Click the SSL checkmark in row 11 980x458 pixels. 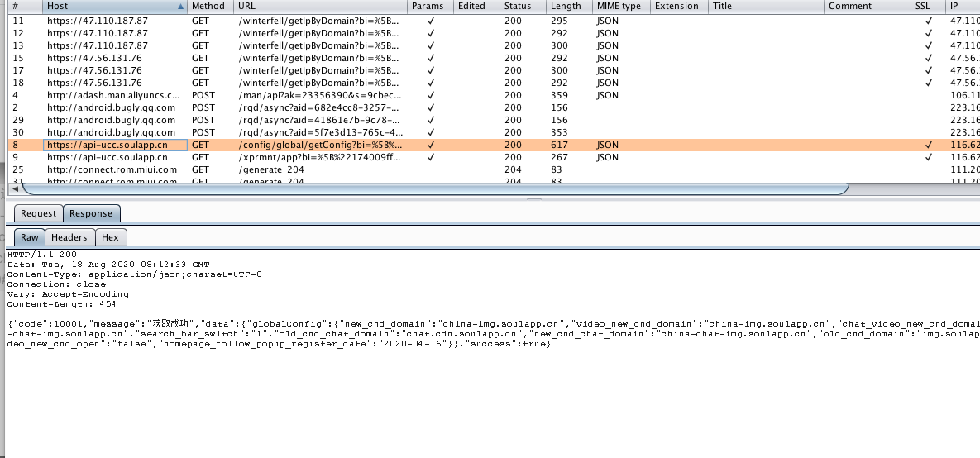coord(928,21)
